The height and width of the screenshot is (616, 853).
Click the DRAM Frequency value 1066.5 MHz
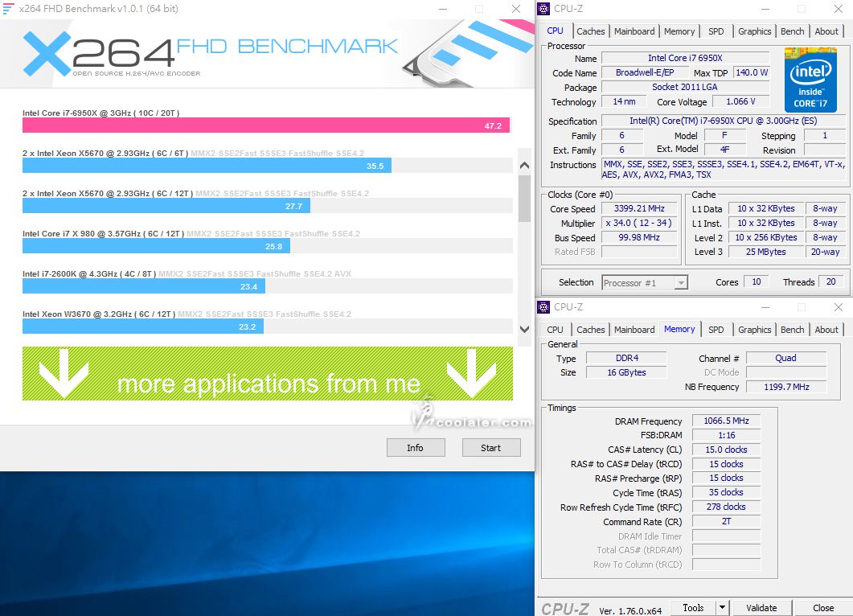(x=726, y=421)
